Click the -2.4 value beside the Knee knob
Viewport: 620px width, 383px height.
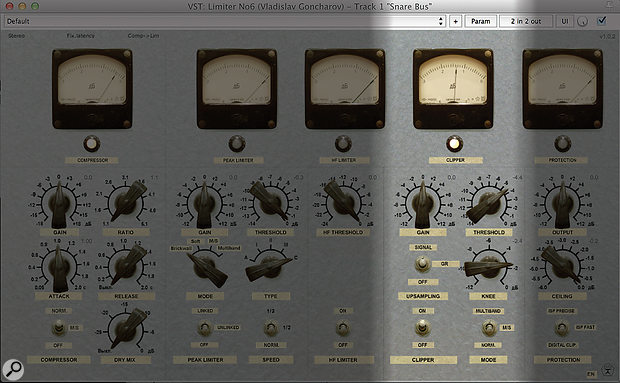[x=517, y=241]
